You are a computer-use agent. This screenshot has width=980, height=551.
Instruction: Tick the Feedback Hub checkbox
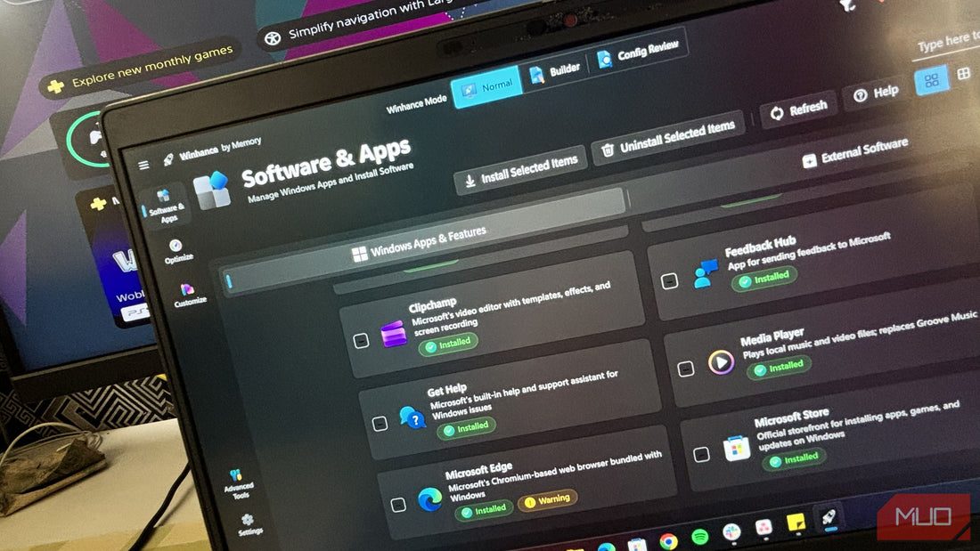pos(669,281)
